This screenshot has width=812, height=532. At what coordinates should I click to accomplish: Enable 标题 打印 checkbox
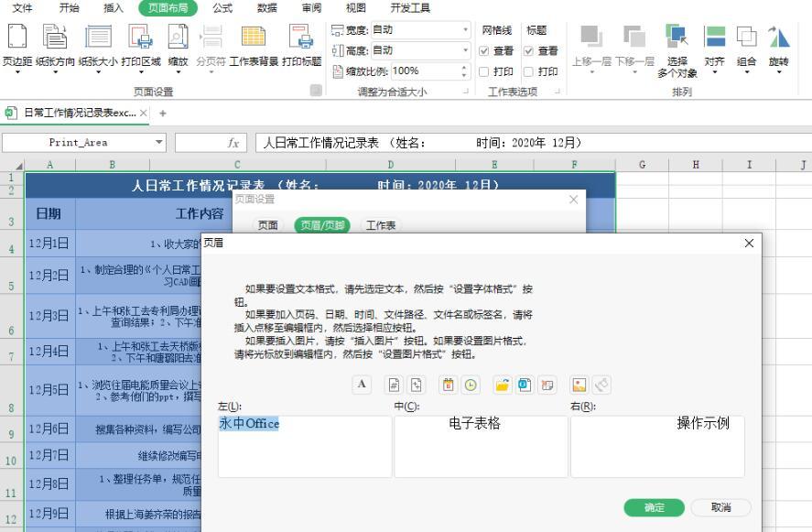pos(529,71)
